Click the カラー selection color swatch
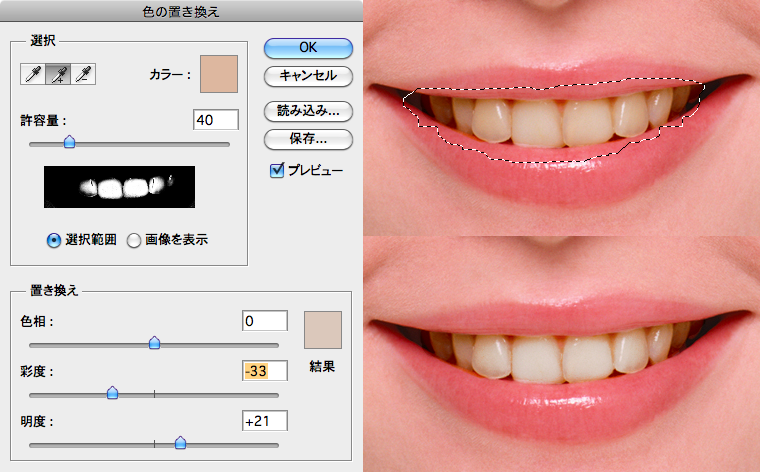Image resolution: width=760 pixels, height=472 pixels. [218, 75]
